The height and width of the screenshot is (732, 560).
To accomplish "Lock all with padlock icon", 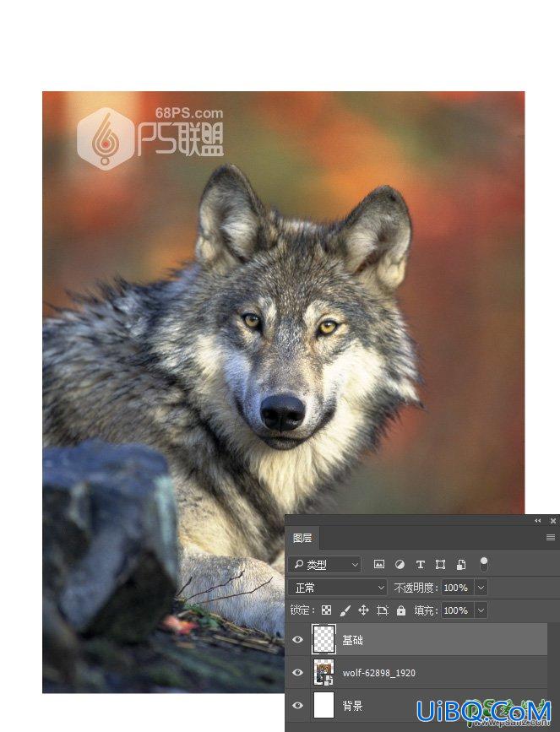I will click(x=400, y=610).
